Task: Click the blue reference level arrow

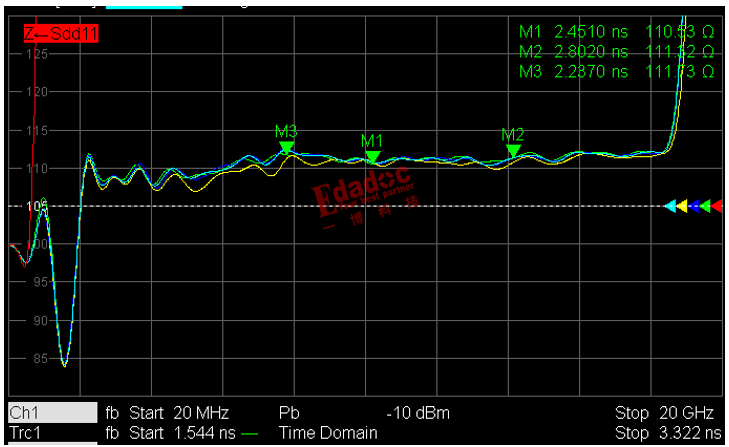Action: (x=694, y=206)
